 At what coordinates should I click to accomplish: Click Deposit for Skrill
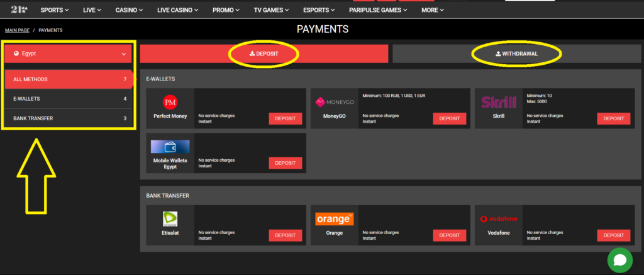(x=614, y=118)
